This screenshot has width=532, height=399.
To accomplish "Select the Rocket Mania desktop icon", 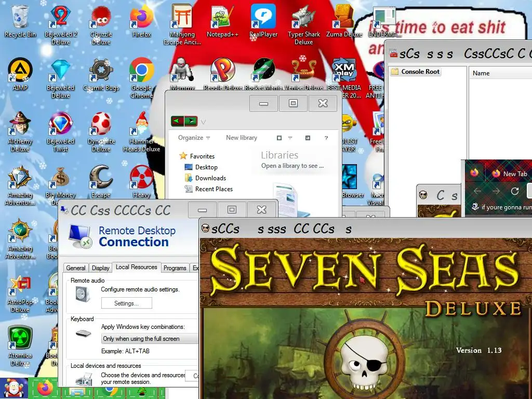I will 263,74.
